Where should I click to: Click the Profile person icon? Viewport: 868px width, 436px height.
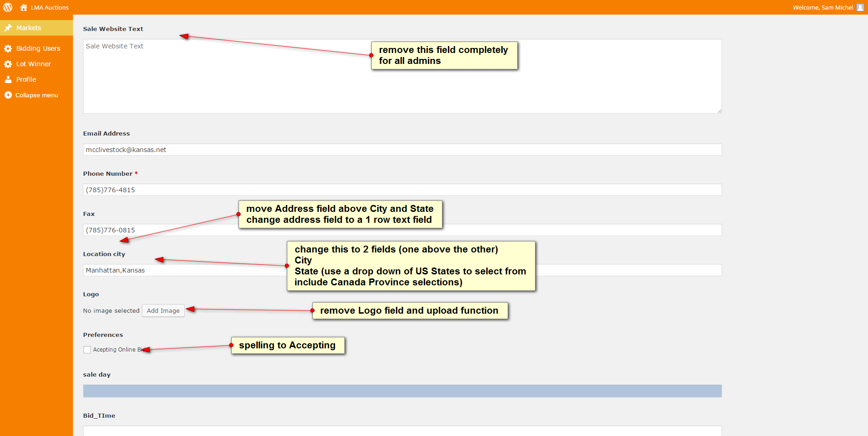point(8,79)
